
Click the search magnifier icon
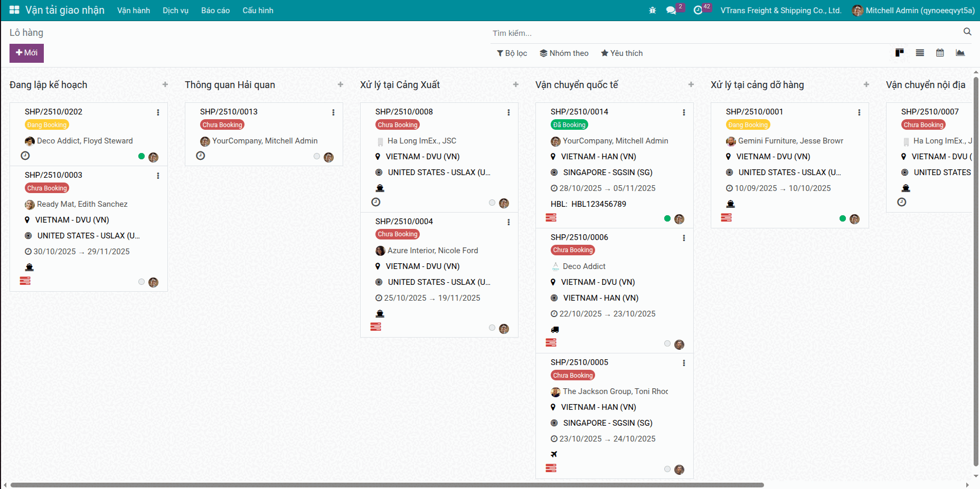pos(967,32)
